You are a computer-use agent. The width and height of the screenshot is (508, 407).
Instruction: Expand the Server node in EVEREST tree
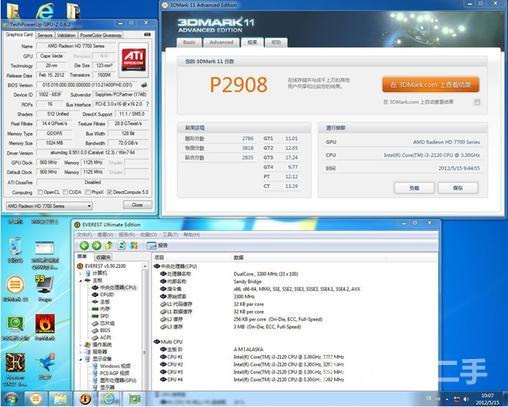(81, 352)
